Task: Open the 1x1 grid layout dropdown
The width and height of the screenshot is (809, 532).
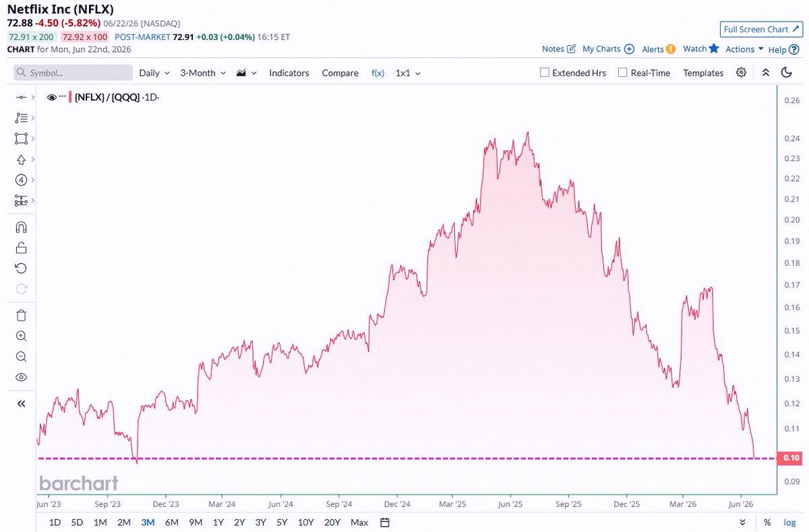Action: tap(408, 73)
